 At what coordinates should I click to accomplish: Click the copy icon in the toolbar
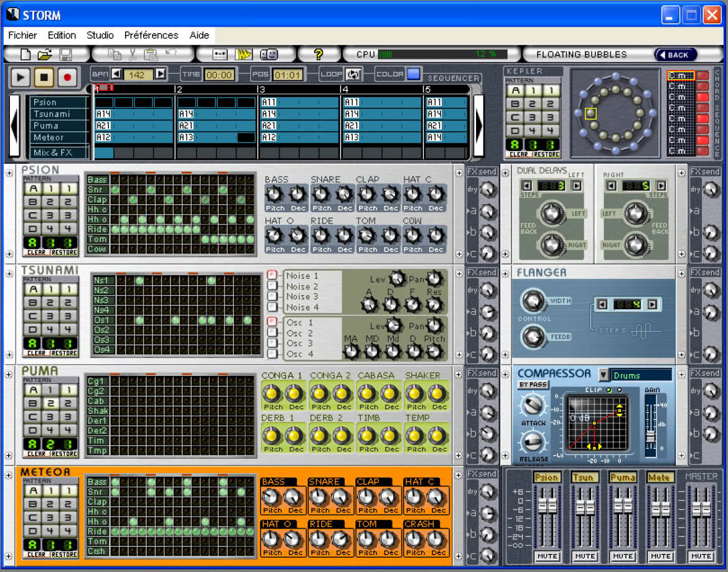[114, 55]
